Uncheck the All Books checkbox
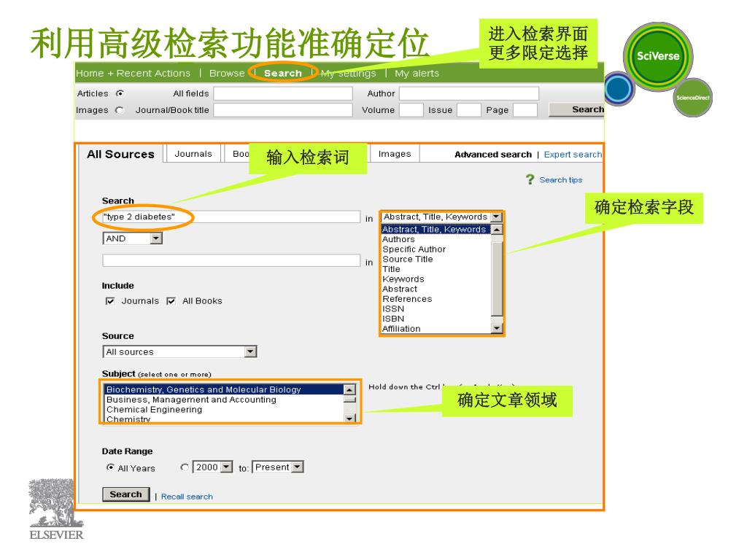747x560 pixels. click(x=171, y=301)
